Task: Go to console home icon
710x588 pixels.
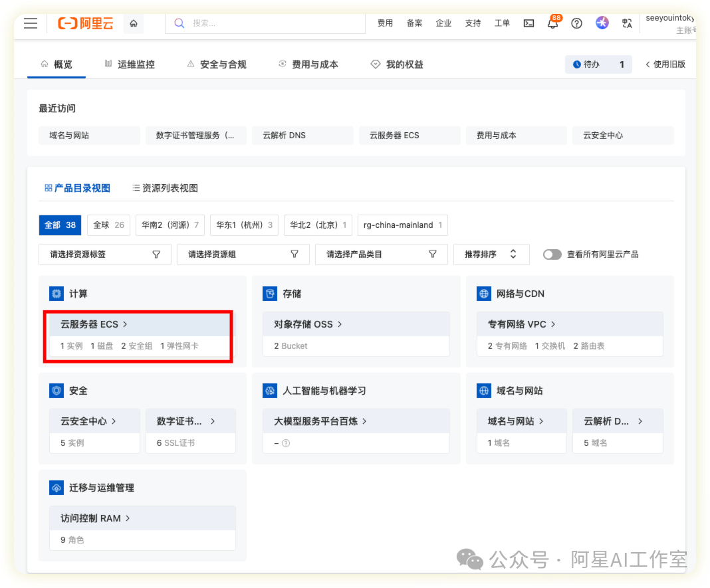Action: point(134,23)
